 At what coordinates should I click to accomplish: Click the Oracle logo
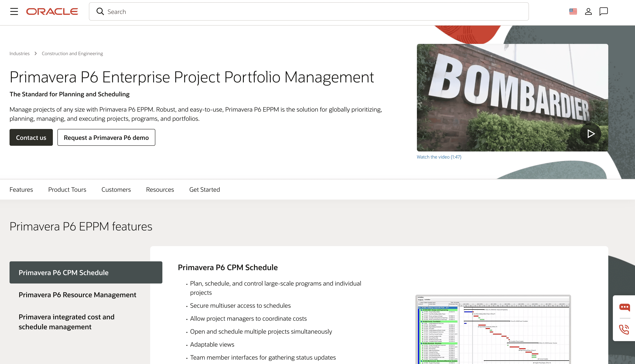(x=52, y=11)
